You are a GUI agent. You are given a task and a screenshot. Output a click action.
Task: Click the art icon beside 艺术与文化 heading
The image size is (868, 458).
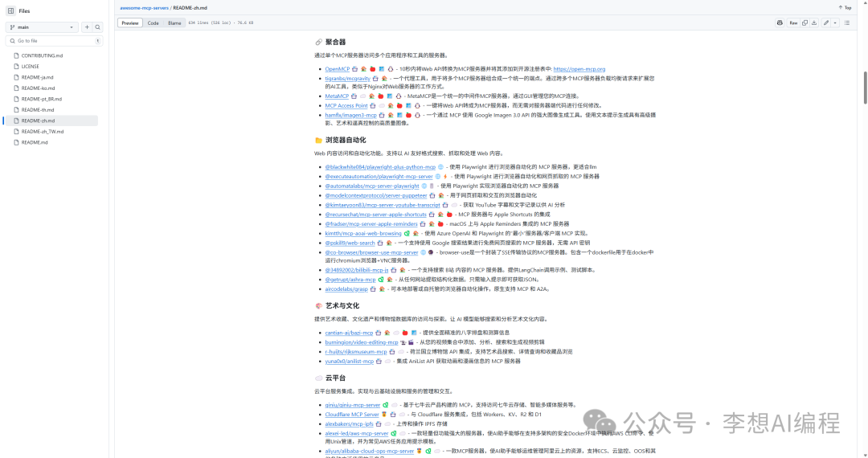318,306
